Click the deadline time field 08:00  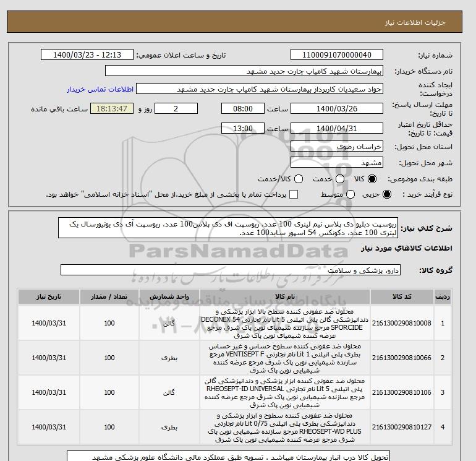pyautogui.click(x=243, y=109)
